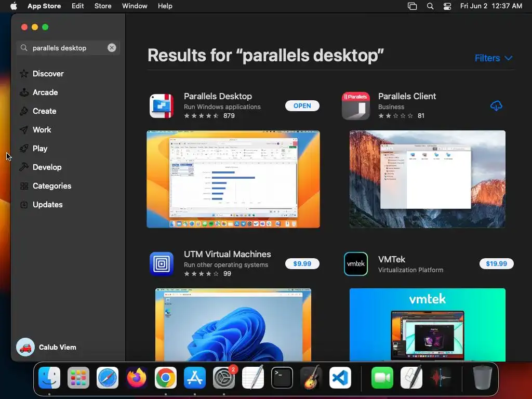Image resolution: width=532 pixels, height=399 pixels.
Task: Launch Google Chrome from the Dock
Action: coord(166,378)
